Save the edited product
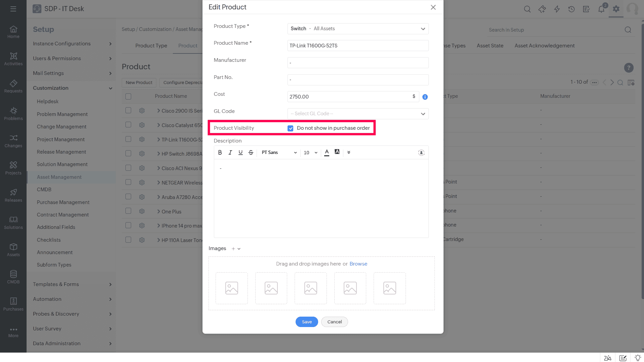The width and height of the screenshot is (644, 362). coord(307,322)
